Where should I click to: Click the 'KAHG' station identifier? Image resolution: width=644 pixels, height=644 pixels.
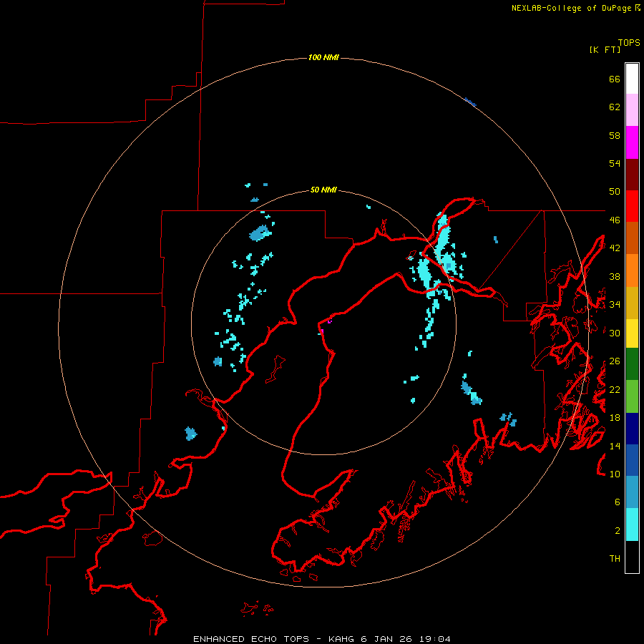[342, 639]
